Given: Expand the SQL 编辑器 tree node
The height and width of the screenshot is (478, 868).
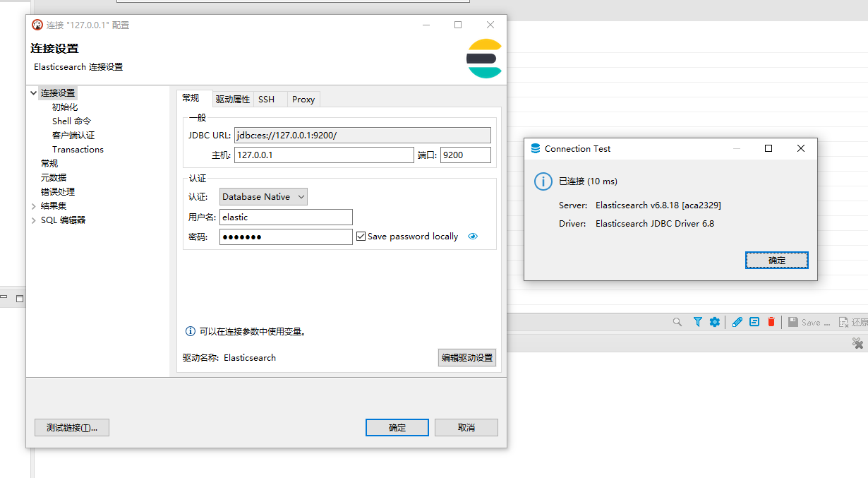Looking at the screenshot, I should (33, 220).
